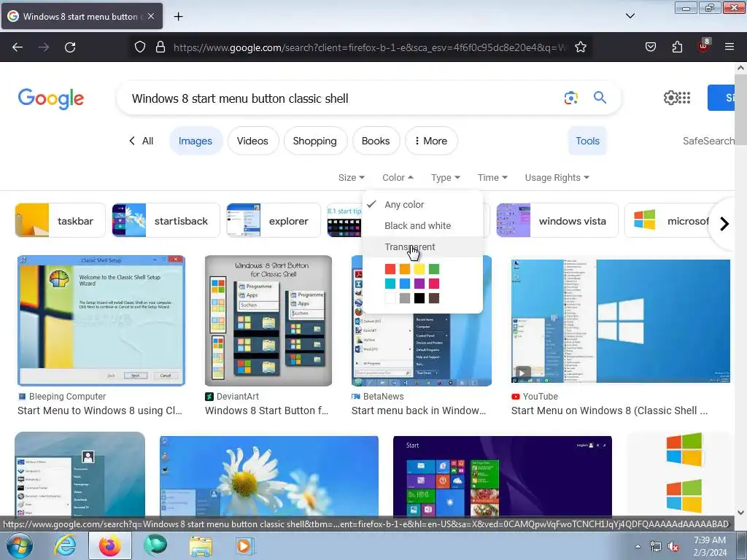Pick the black color swatch
This screenshot has width=747, height=560.
419,298
